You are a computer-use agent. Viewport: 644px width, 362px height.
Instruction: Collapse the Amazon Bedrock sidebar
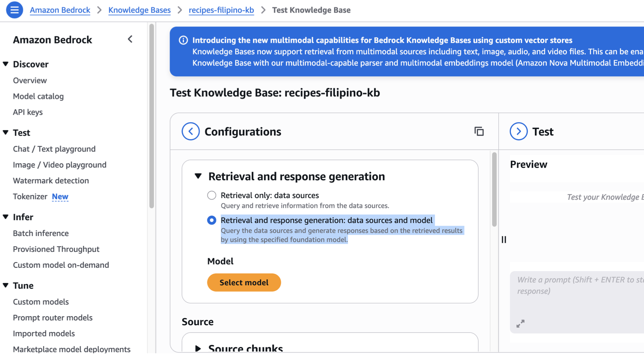(130, 40)
